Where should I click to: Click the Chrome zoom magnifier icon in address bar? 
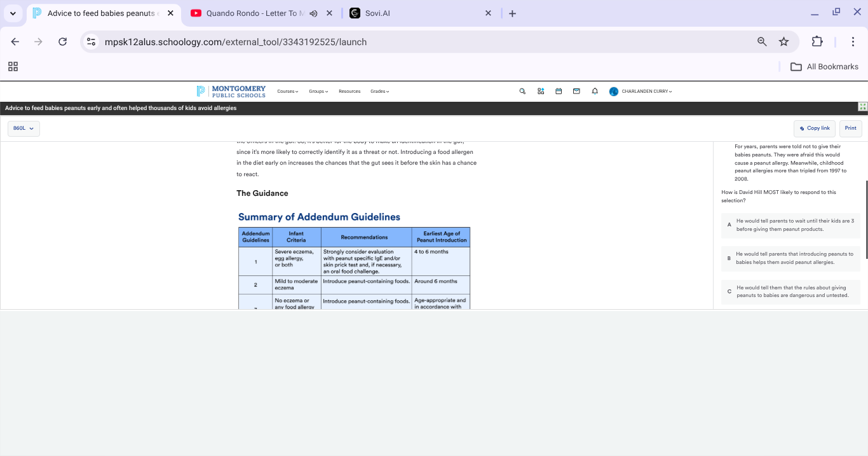[x=762, y=42]
